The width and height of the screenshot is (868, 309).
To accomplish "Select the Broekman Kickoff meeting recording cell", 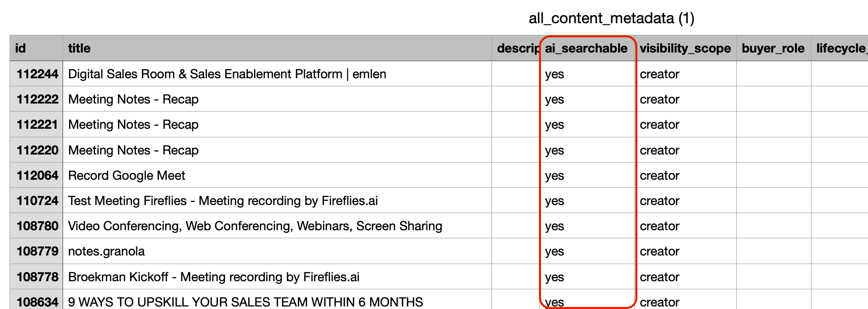I will [213, 277].
